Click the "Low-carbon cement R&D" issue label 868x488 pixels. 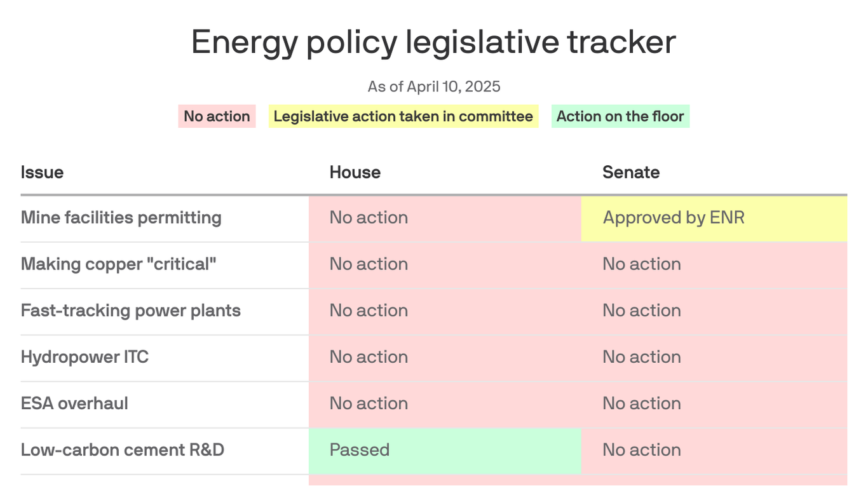[x=123, y=450]
